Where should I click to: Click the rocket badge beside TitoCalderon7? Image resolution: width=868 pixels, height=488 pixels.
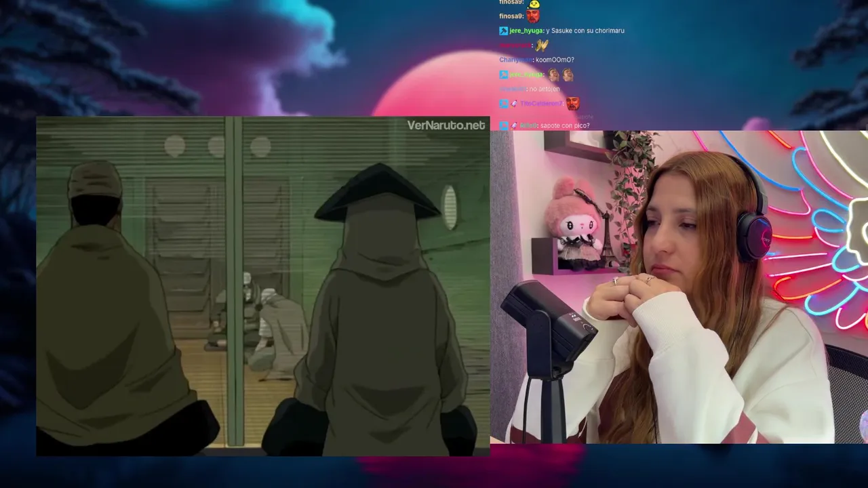click(x=513, y=104)
